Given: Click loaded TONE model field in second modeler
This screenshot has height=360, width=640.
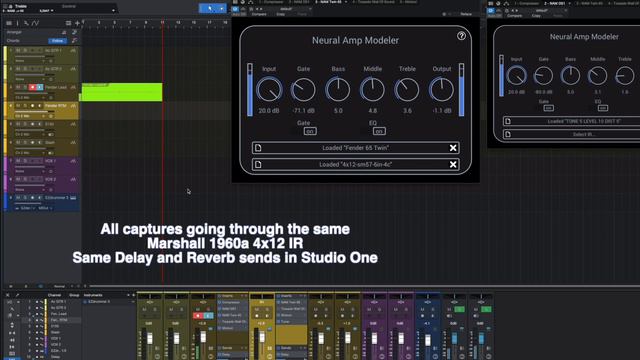Looking at the screenshot, I should point(571,121).
